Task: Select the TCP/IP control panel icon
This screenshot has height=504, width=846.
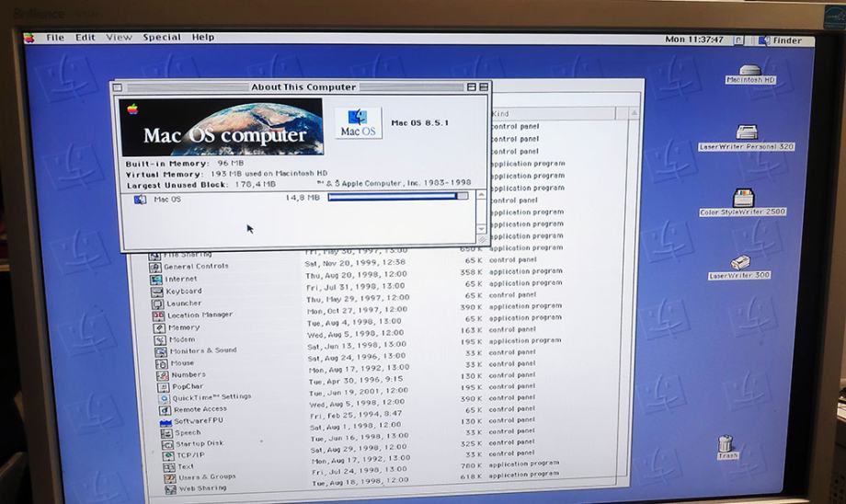Action: click(169, 456)
